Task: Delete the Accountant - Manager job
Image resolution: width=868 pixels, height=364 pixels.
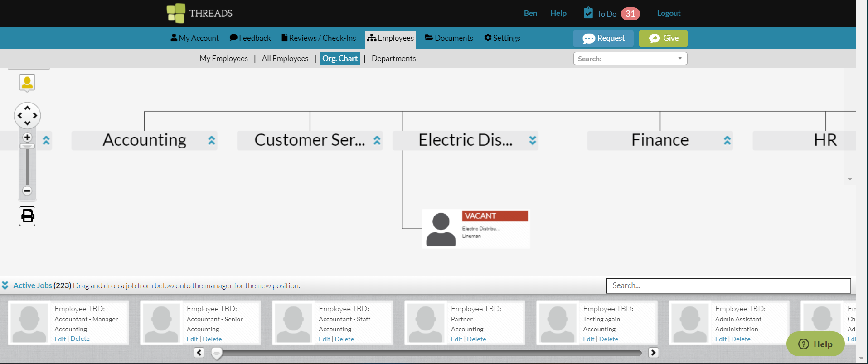Action: 80,339
